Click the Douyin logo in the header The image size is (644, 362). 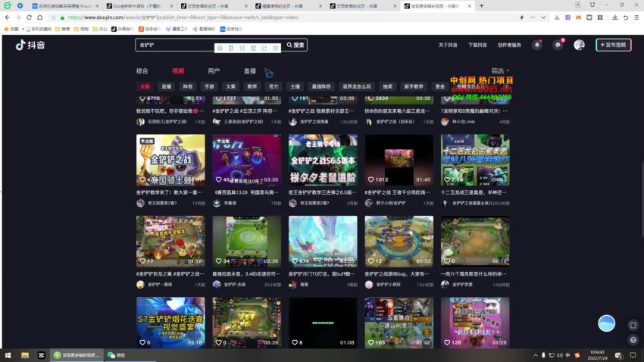click(30, 45)
